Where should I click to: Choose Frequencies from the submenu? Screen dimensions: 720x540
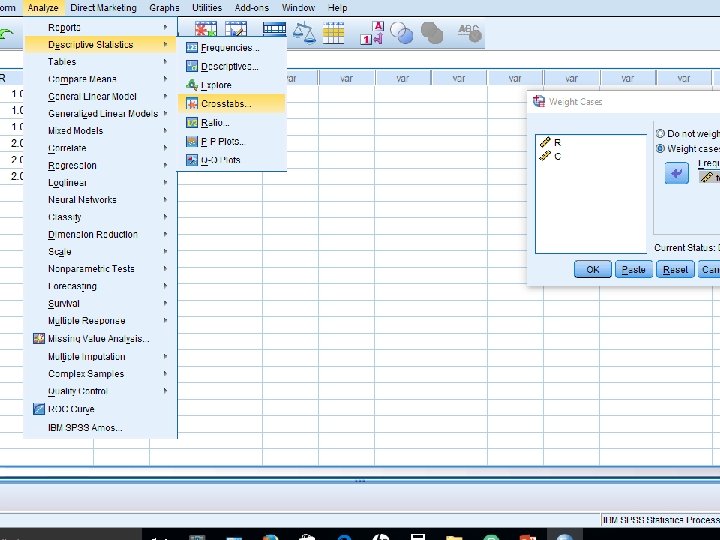pos(232,48)
